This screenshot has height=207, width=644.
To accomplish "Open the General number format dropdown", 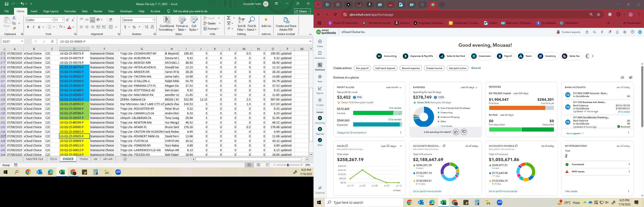I will click(x=153, y=20).
